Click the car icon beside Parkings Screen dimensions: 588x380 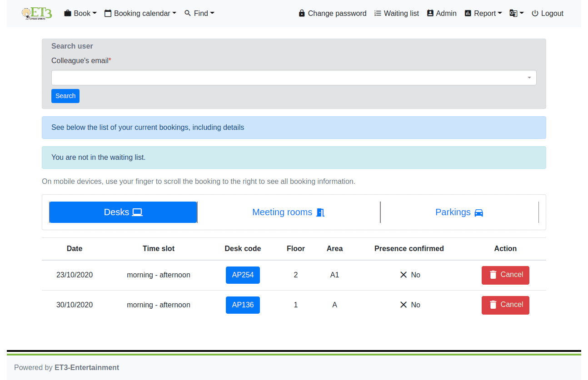coord(478,212)
